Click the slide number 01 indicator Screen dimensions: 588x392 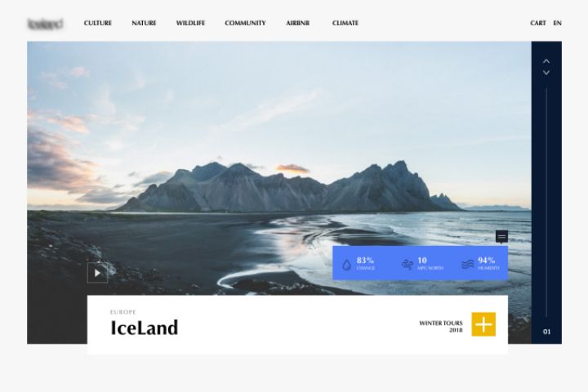[x=546, y=332]
